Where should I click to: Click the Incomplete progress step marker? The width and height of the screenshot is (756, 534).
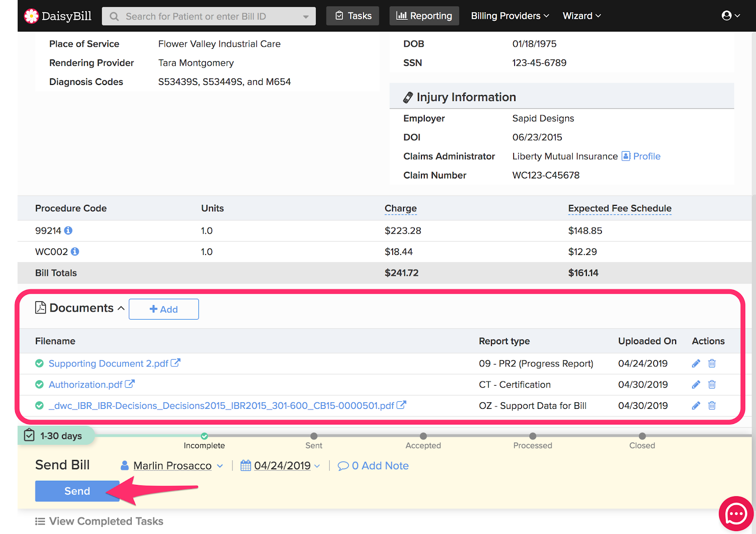204,436
